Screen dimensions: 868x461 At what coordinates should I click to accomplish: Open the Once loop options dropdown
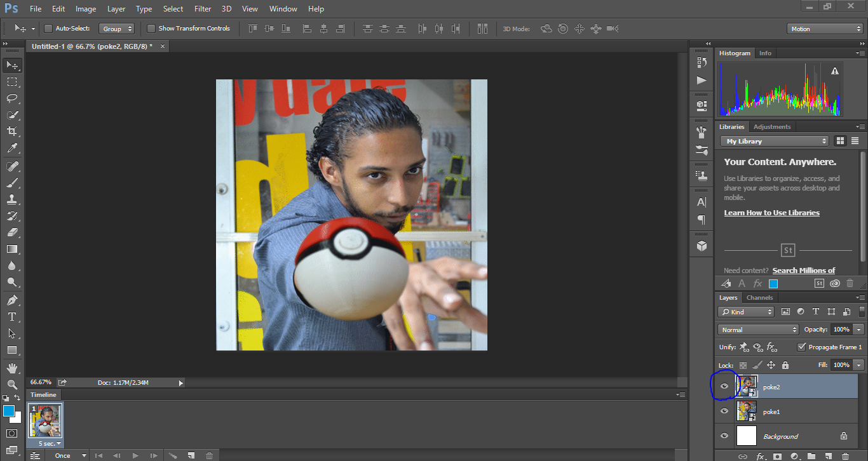(69, 455)
